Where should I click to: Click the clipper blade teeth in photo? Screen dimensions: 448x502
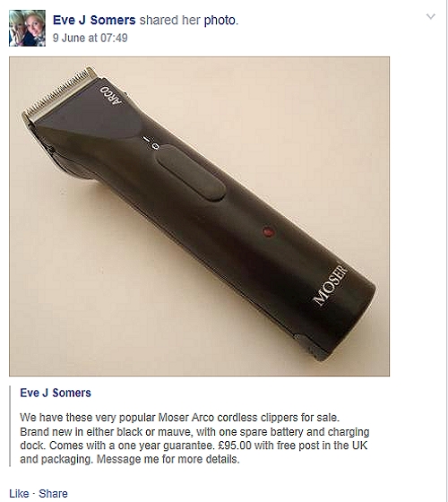tap(58, 92)
